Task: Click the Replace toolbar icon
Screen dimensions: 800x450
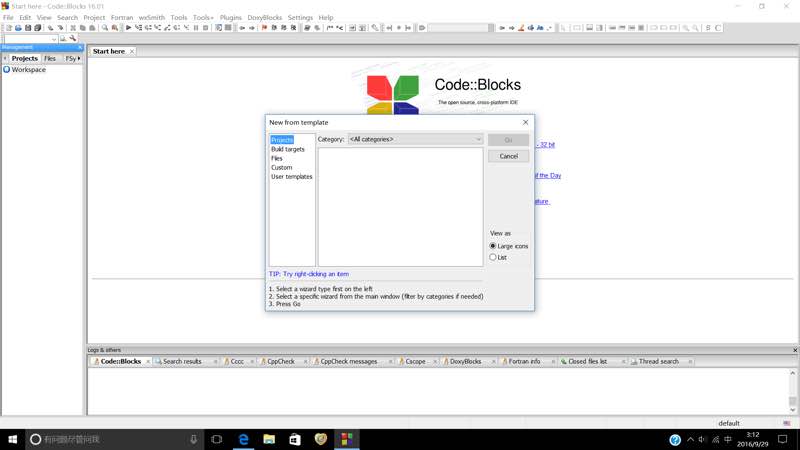Action: coord(115,28)
